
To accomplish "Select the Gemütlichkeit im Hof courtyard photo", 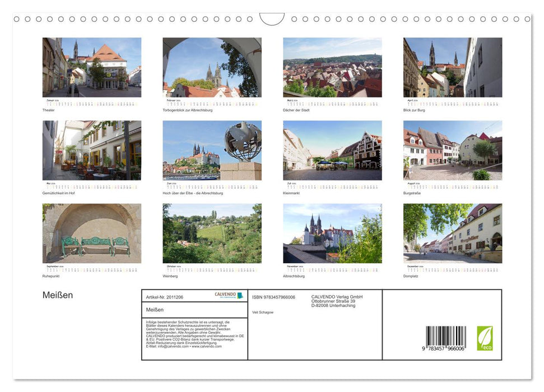I will pos(91,150).
